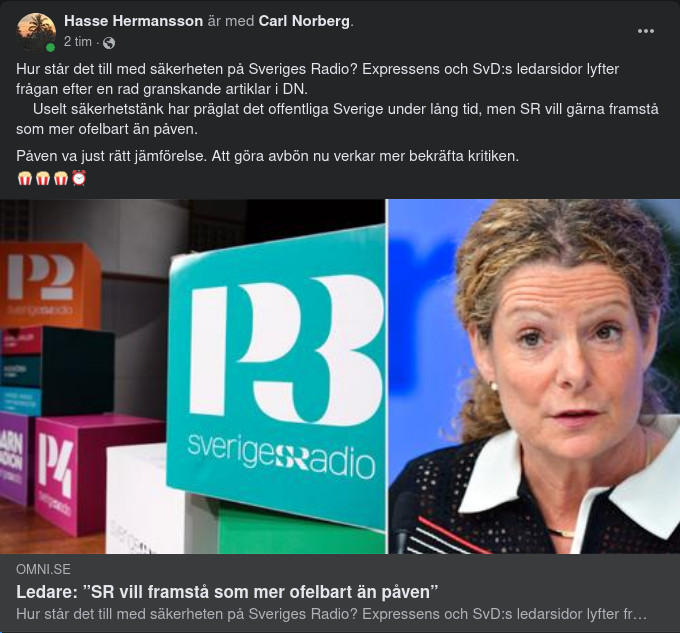The image size is (680, 633).
Task: Open article headline 'Ledare: SR vill framstå…'
Action: click(227, 592)
